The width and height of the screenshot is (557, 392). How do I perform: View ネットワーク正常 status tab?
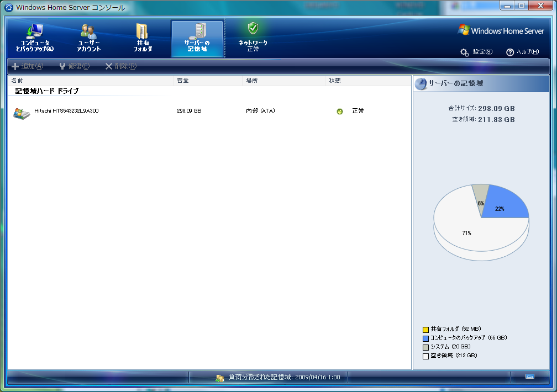click(x=253, y=37)
